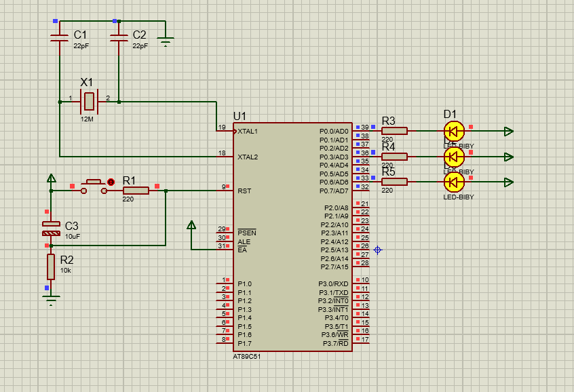The width and height of the screenshot is (574, 392).
Task: Click the D1 reference label
Action: [451, 114]
